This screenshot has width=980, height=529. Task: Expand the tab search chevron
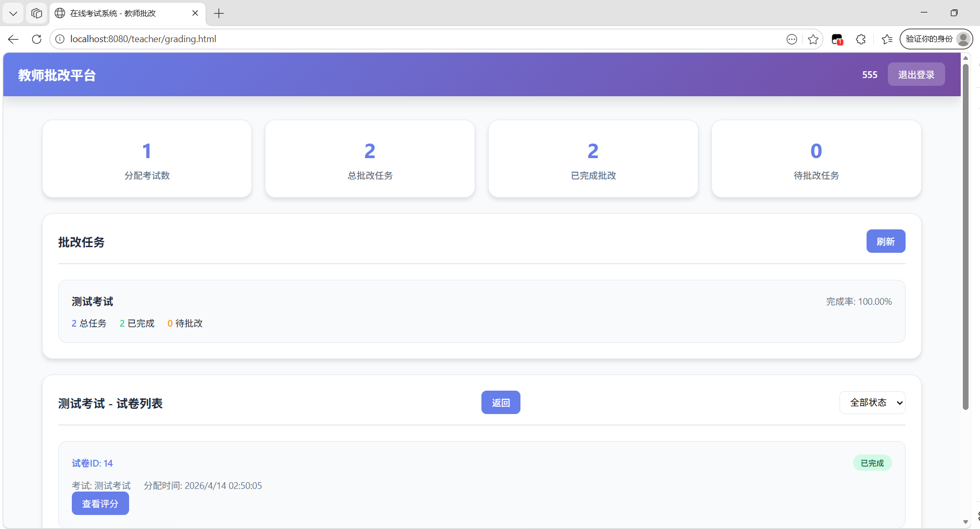pyautogui.click(x=13, y=13)
